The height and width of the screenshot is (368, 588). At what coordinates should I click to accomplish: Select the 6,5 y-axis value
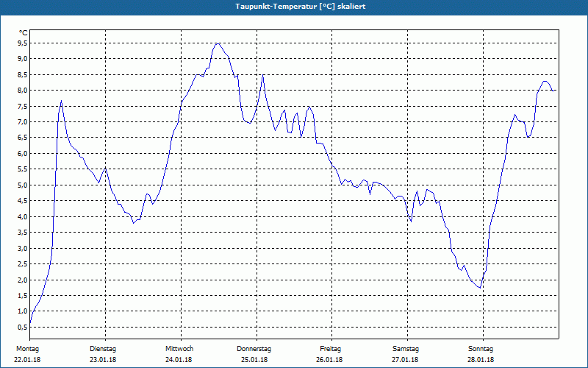(x=22, y=138)
